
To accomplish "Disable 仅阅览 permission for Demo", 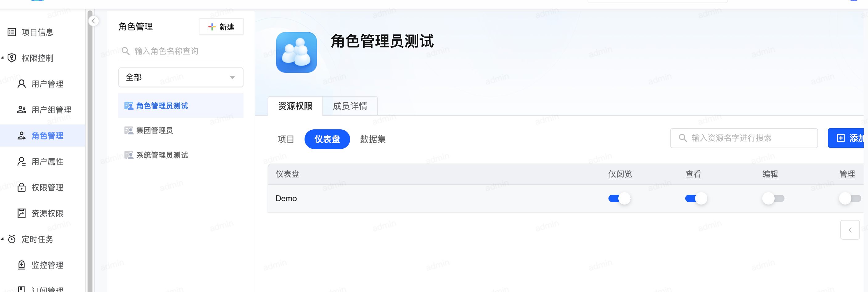I will (619, 198).
